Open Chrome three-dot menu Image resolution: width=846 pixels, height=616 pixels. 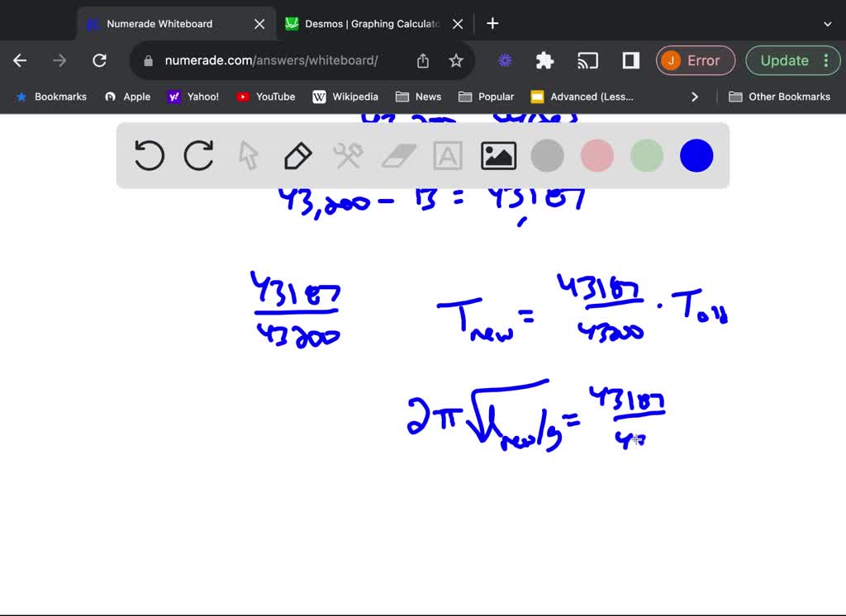[x=826, y=60]
